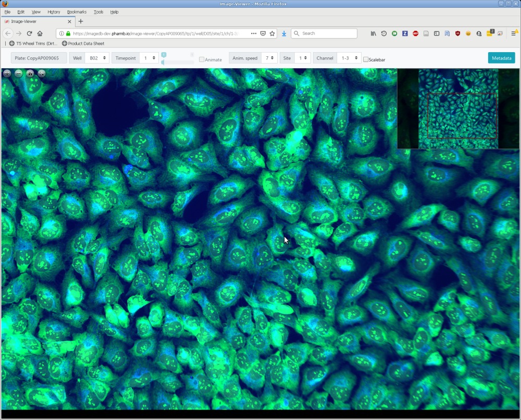Viewport: 521px width, 420px height.
Task: Click the timepoint slider handle
Action: point(163,62)
